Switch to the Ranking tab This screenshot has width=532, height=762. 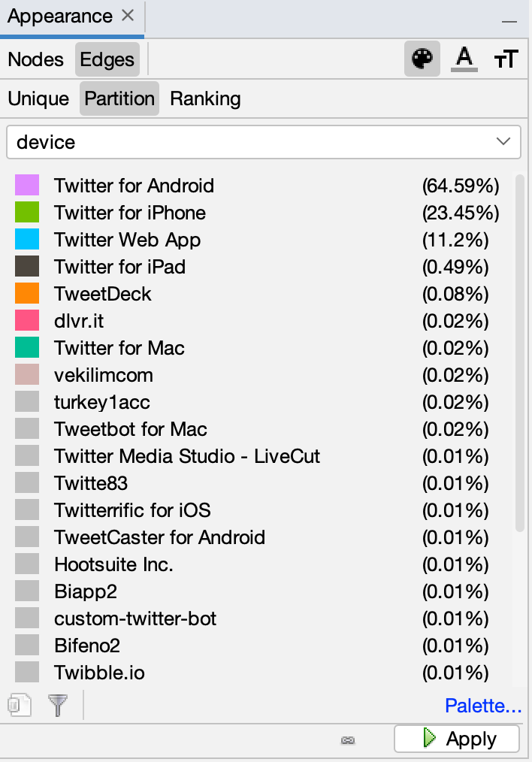coord(205,98)
